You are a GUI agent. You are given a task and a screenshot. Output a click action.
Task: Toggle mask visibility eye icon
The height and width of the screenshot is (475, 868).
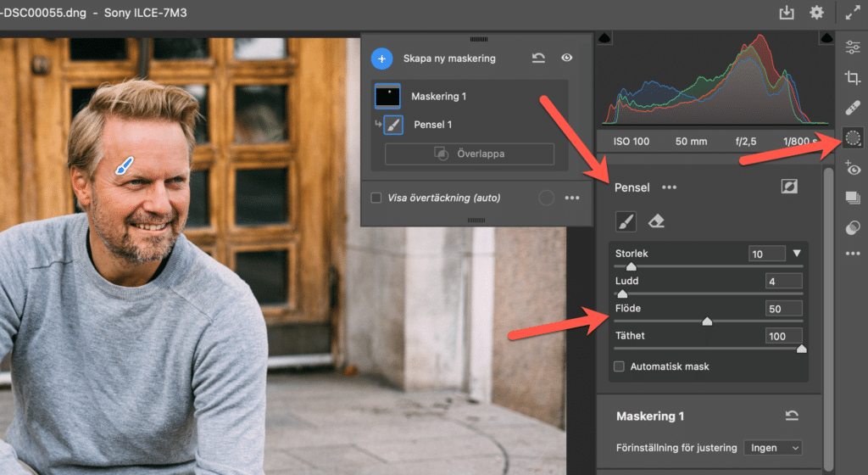tap(567, 59)
